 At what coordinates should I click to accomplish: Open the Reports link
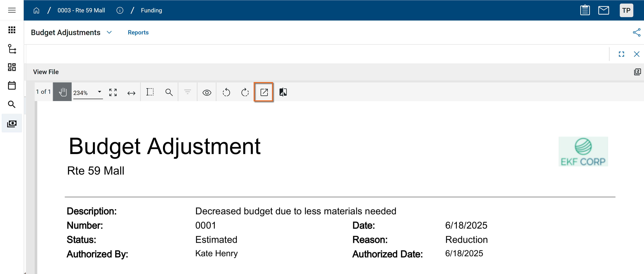pyautogui.click(x=138, y=32)
